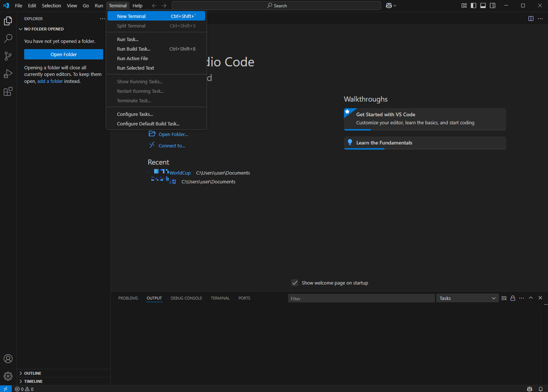Click the output Filter input field
The image size is (548, 392).
click(361, 298)
